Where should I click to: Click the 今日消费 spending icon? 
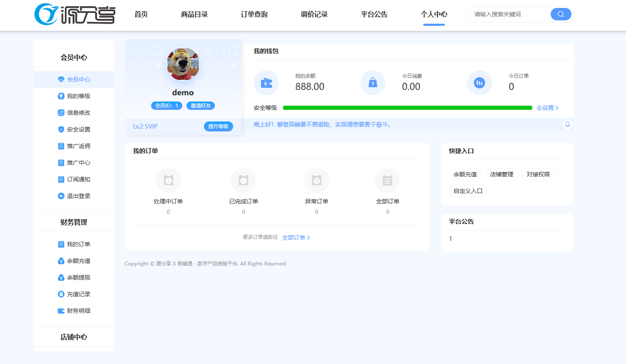pyautogui.click(x=373, y=83)
